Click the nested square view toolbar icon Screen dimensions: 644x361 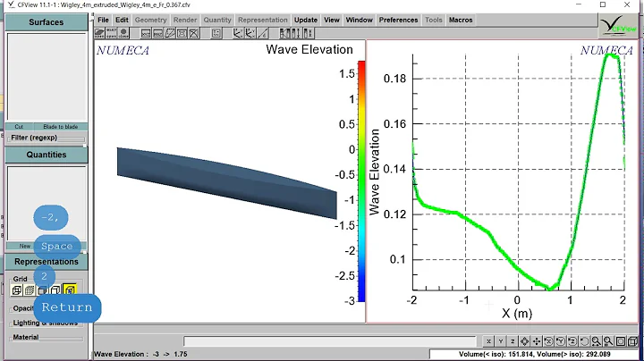pos(182,33)
